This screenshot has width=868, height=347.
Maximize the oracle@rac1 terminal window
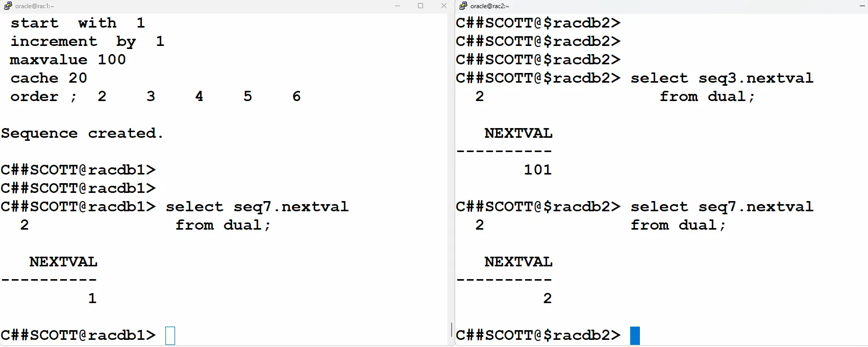[x=420, y=6]
